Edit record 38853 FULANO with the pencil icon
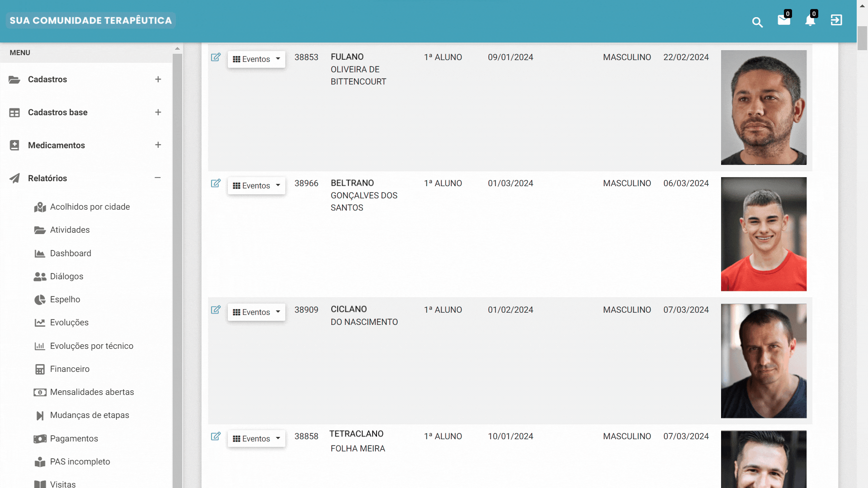This screenshot has width=868, height=488. coord(216,57)
